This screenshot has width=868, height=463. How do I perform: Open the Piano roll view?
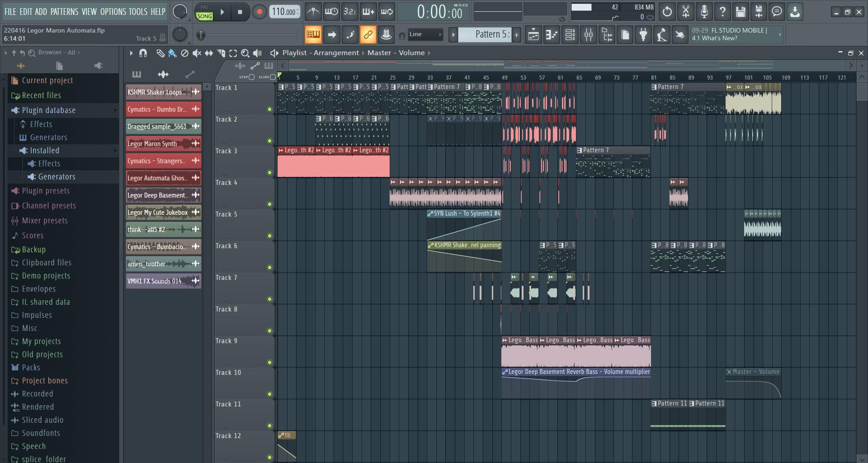click(x=552, y=34)
